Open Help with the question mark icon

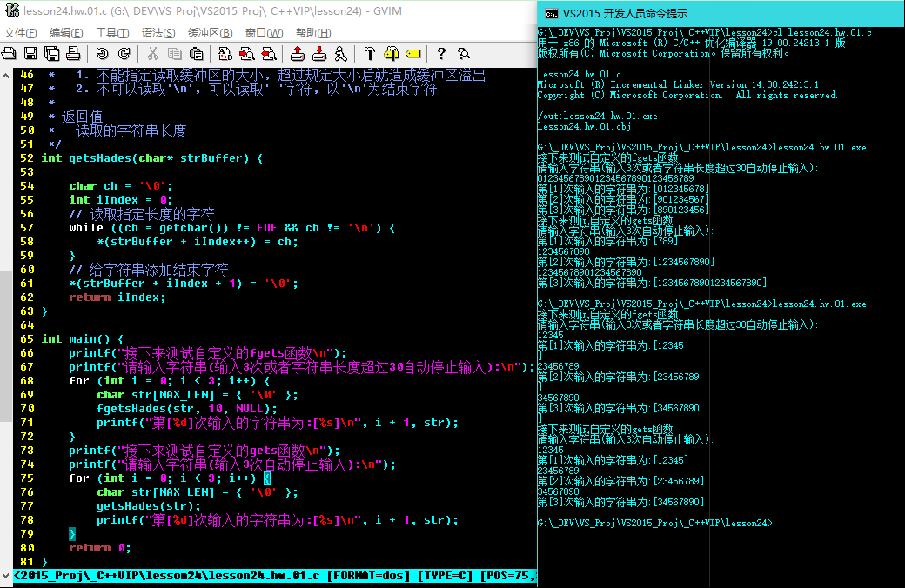click(441, 54)
